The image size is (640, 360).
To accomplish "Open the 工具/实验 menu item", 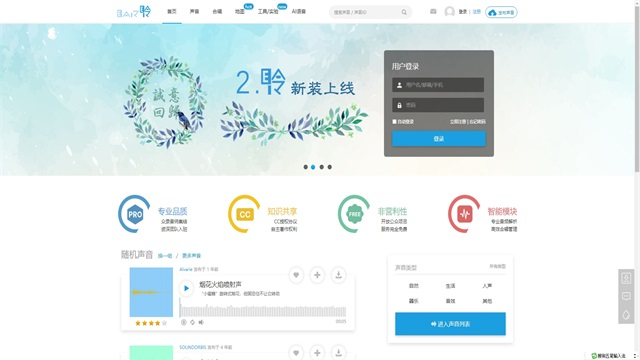I will pos(268,12).
